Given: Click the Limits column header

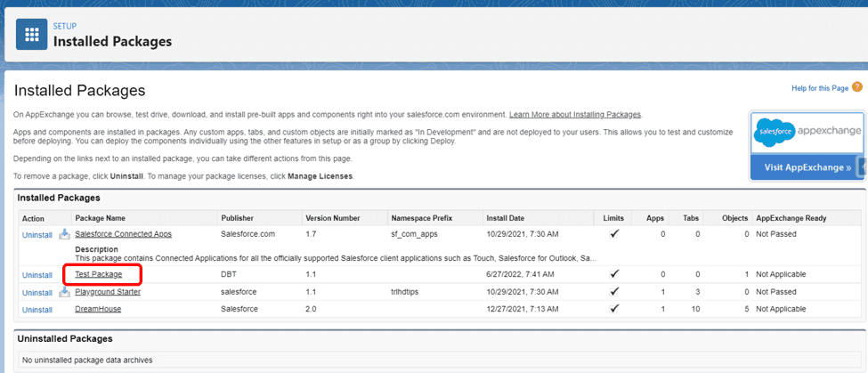Looking at the screenshot, I should pyautogui.click(x=613, y=218).
